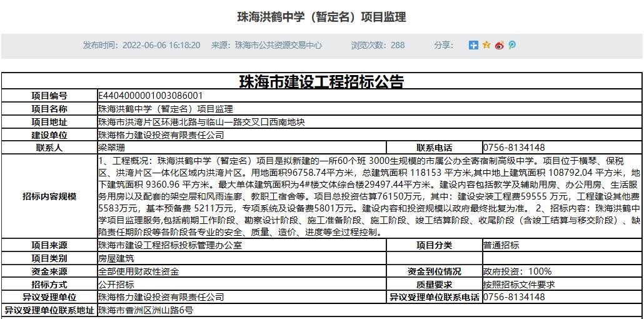This screenshot has width=644, height=319.
Task: Click the 房屋建筑 project category value
Action: (116, 258)
